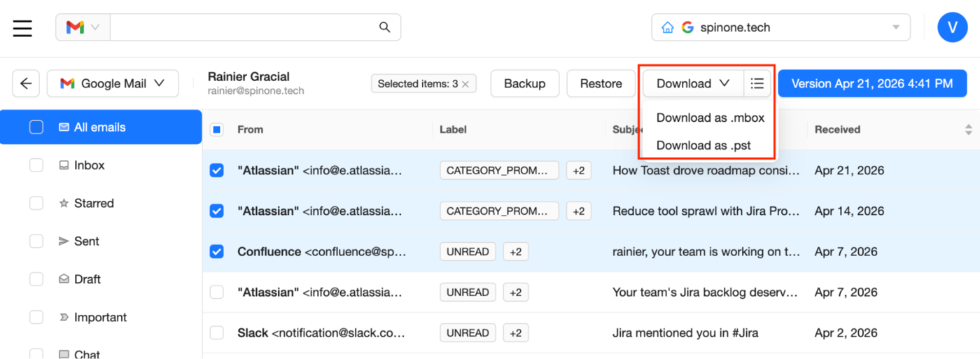Uncheck the Confluence email checkbox
This screenshot has height=359, width=980.
pos(217,251)
